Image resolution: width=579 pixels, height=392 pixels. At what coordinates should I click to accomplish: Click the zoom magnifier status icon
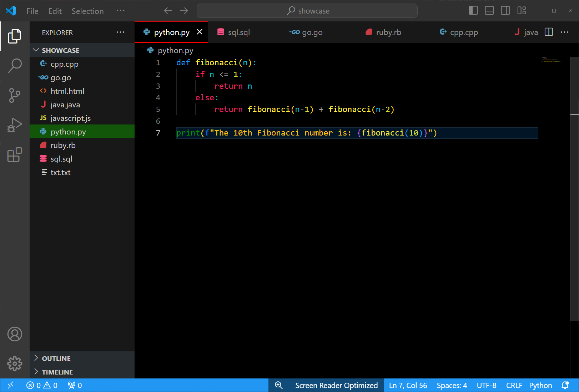(278, 385)
